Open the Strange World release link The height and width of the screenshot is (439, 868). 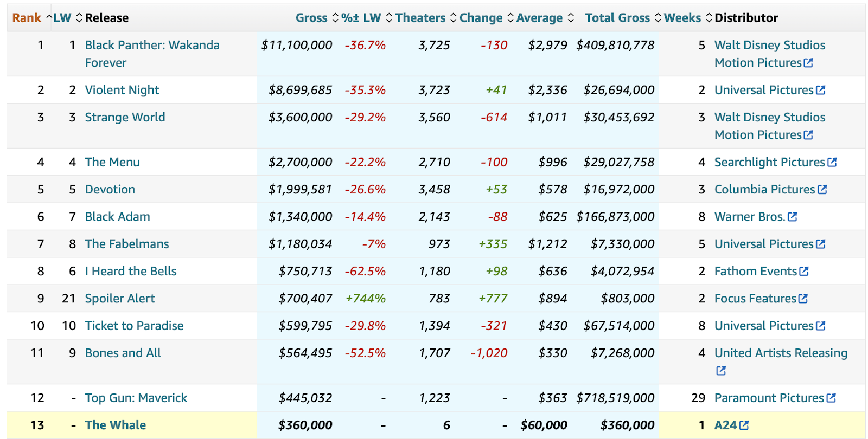click(x=125, y=117)
